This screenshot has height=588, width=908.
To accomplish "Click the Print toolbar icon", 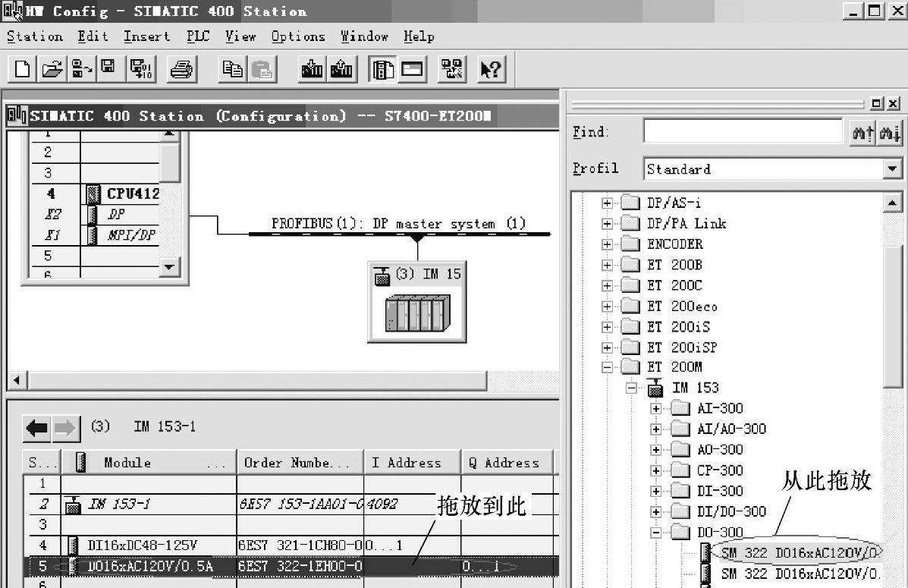I will (x=181, y=70).
